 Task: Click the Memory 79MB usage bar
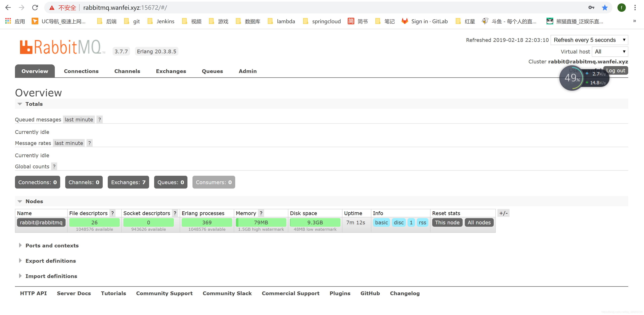click(261, 223)
